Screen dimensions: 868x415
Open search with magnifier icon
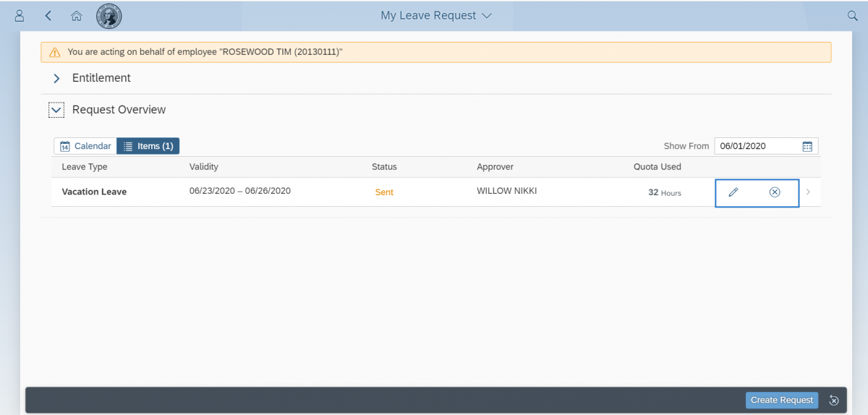coord(852,15)
